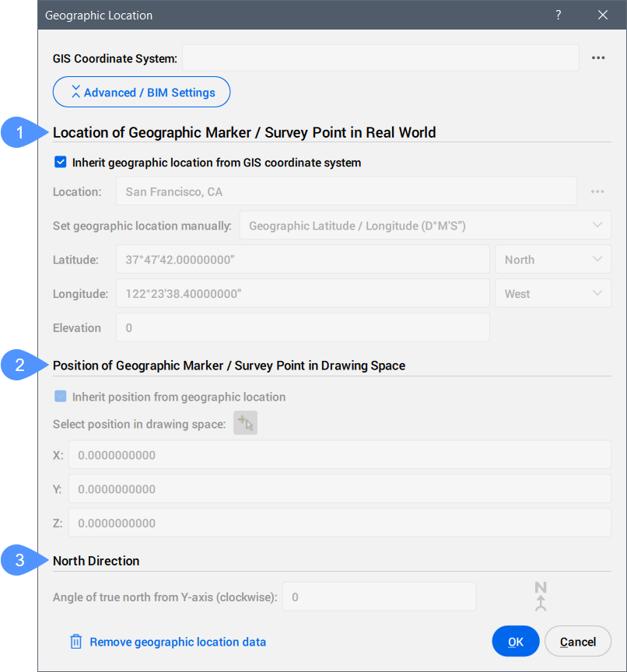This screenshot has height=672, width=627.
Task: Click the collapse chevrons on Advanced settings
Action: [x=75, y=93]
